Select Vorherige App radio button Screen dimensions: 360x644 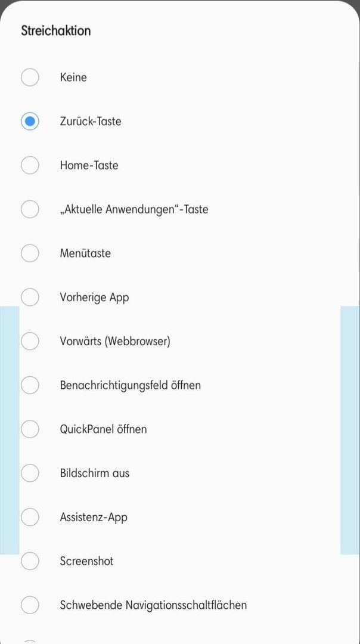[x=30, y=297]
